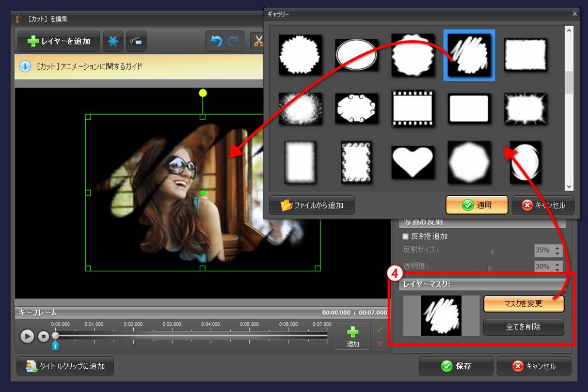Enable the 反射を追加 checkbox
588x392 pixels.
point(405,236)
